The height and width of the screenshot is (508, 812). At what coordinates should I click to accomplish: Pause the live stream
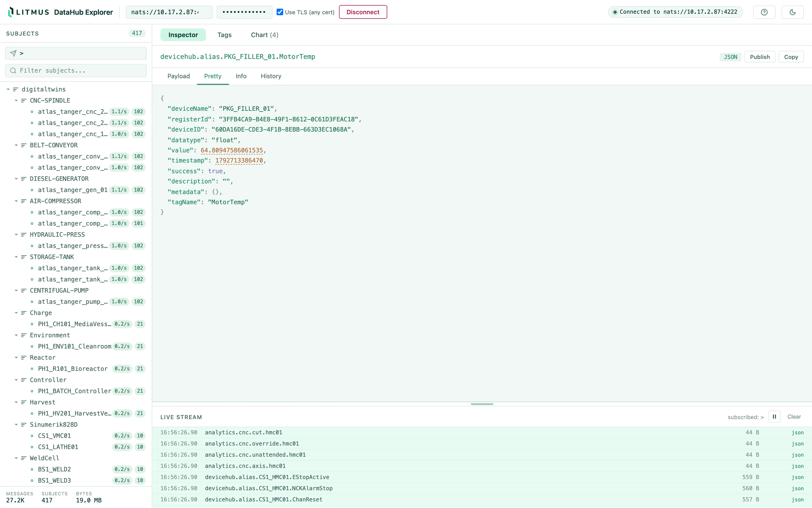click(774, 417)
